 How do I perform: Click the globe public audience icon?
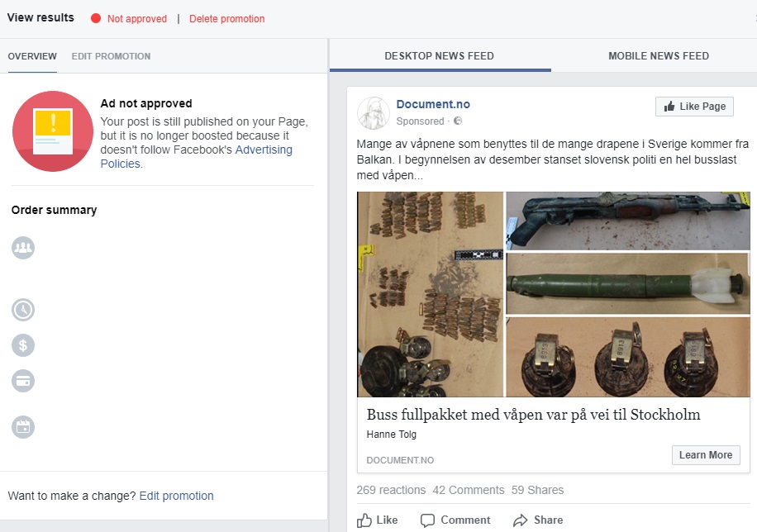point(458,121)
